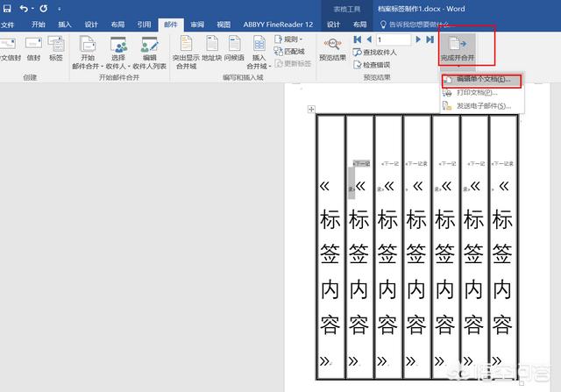Viewport: 561px width, 392px height.
Task: Click the Undo arrow in title bar
Action: point(23,8)
